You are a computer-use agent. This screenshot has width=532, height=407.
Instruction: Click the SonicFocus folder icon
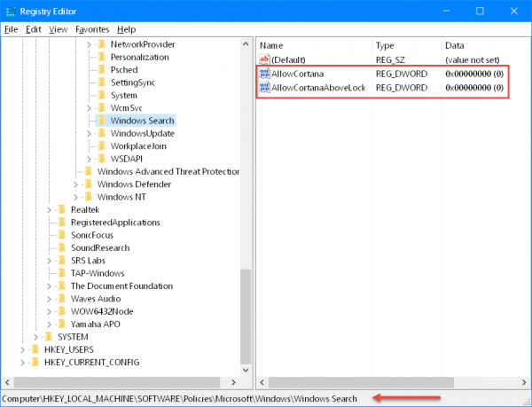point(62,235)
